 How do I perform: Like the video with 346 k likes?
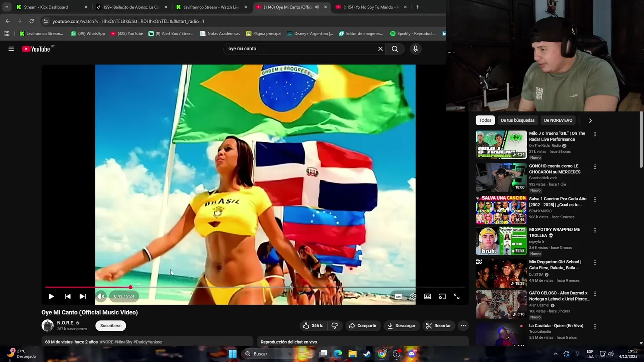point(313,326)
